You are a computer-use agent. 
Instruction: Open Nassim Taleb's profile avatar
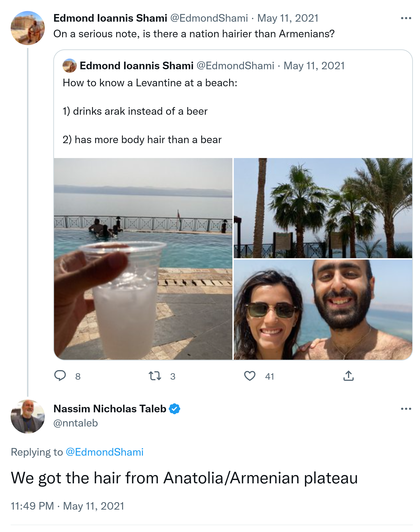tap(28, 416)
